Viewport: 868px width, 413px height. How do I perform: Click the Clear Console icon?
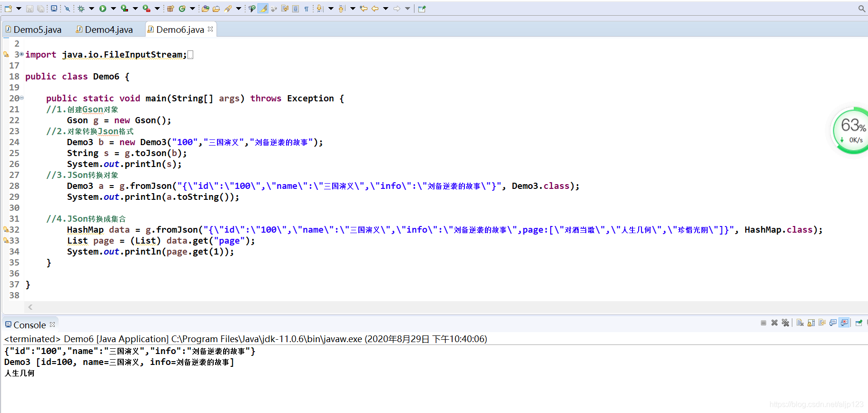pos(800,323)
